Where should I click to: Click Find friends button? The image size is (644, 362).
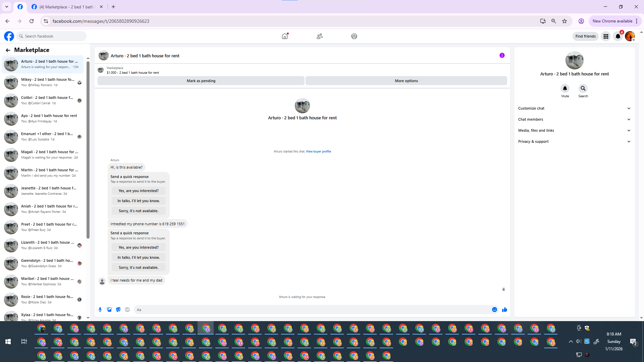click(585, 36)
